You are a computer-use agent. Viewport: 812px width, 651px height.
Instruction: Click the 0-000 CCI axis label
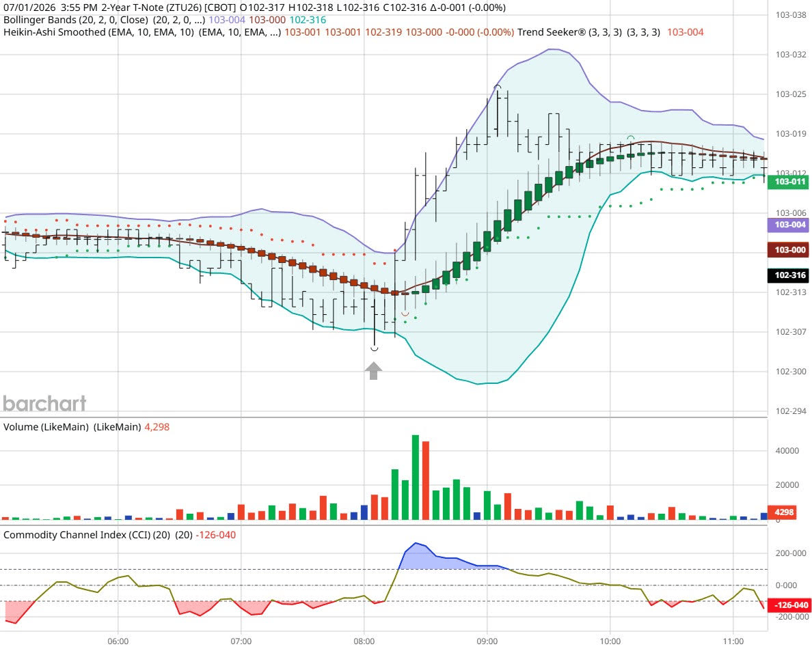click(x=786, y=585)
